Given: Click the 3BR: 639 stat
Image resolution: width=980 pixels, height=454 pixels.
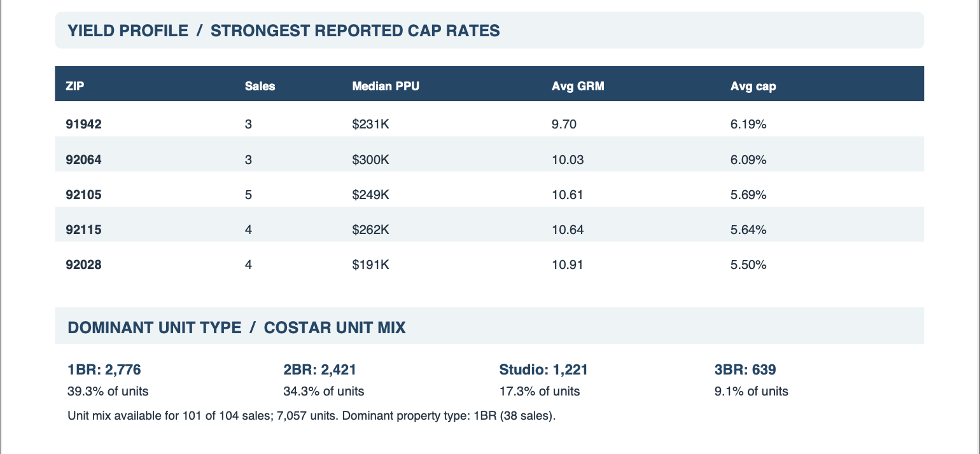Looking at the screenshot, I should coord(745,369).
